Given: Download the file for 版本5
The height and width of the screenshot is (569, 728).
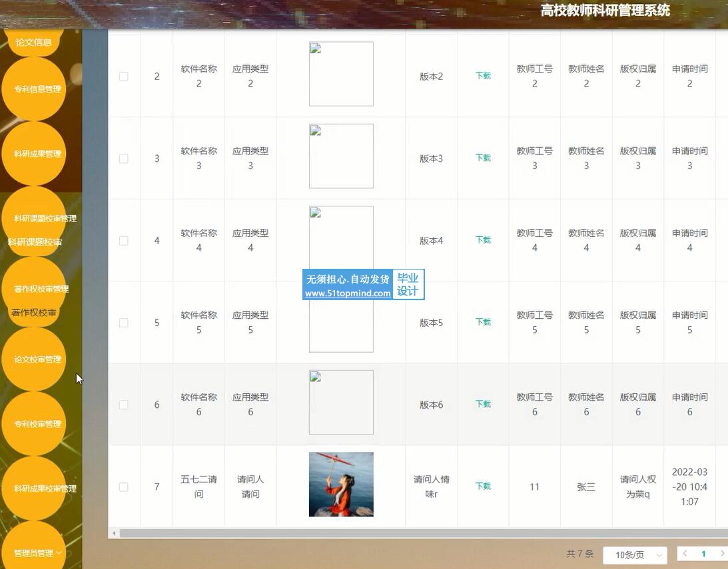Looking at the screenshot, I should tap(483, 322).
